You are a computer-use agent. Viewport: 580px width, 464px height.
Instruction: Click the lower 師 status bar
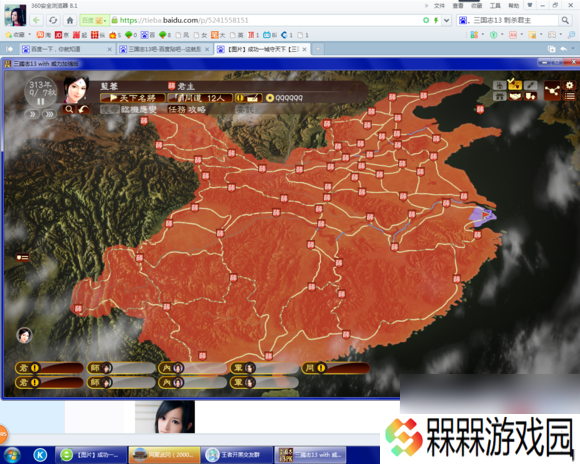click(x=121, y=382)
